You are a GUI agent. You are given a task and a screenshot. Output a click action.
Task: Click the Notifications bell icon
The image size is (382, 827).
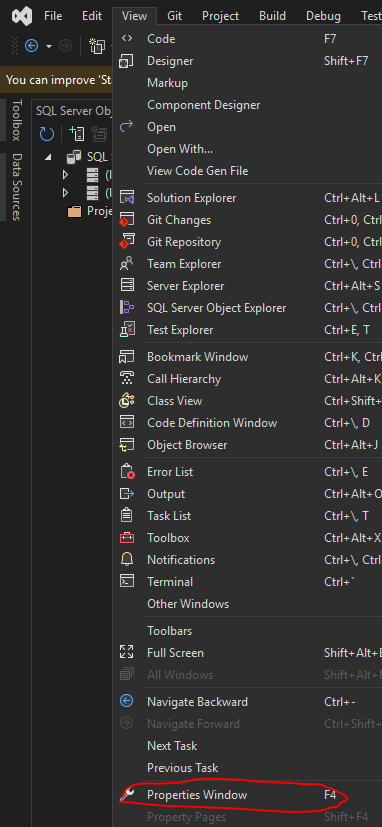127,560
